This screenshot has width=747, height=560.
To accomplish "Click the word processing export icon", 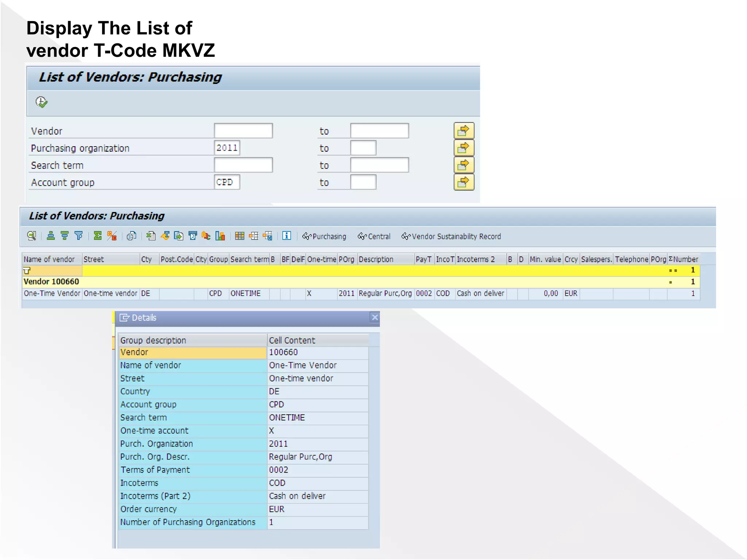I will 165,236.
